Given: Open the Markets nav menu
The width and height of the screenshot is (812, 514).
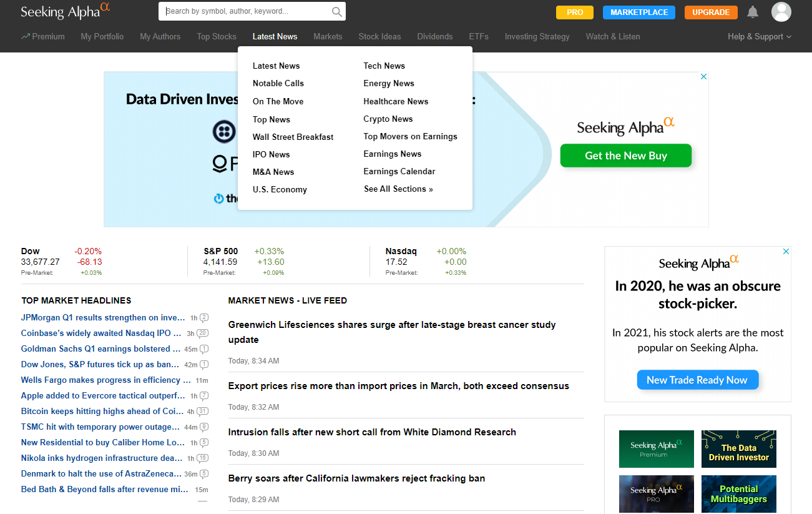Looking at the screenshot, I should 328,36.
